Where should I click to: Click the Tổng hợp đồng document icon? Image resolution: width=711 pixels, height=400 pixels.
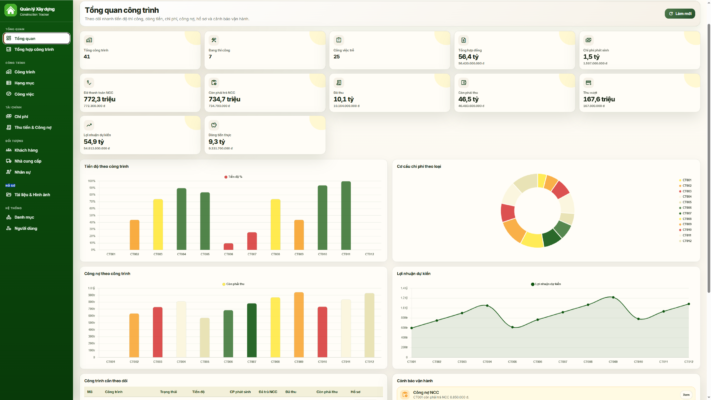463,40
